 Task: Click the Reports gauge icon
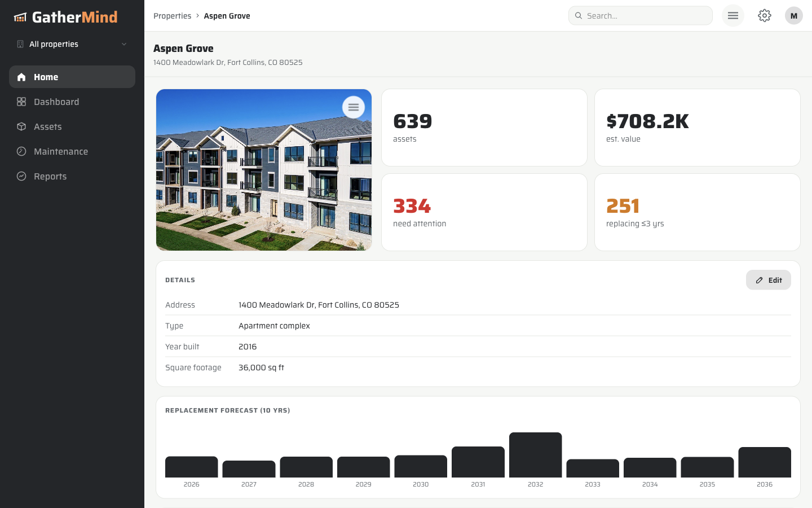point(21,176)
